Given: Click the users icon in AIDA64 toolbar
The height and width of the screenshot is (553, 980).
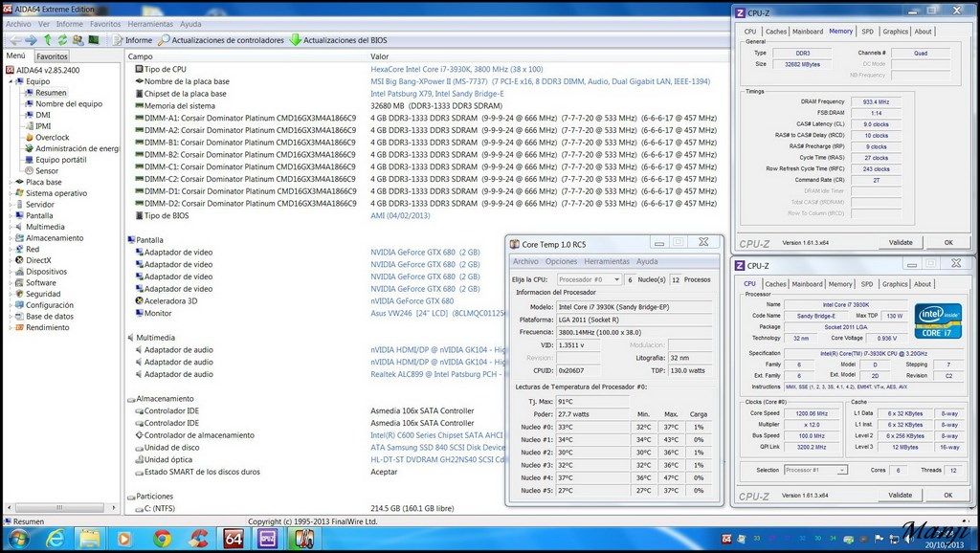Looking at the screenshot, I should coord(78,40).
